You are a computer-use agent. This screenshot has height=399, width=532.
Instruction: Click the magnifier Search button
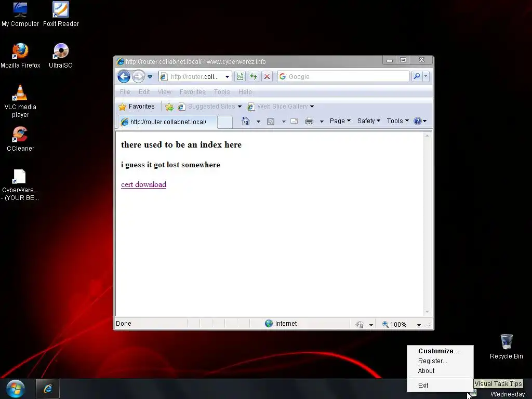pyautogui.click(x=417, y=77)
